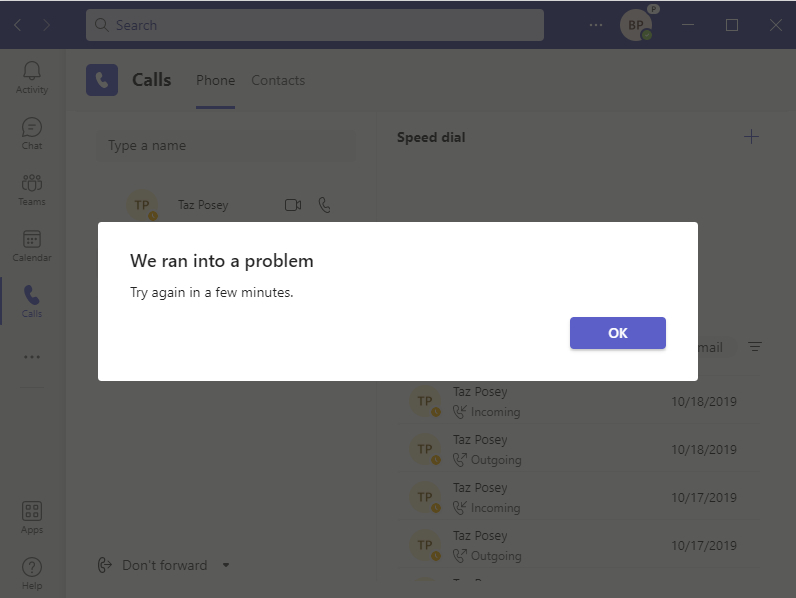Screen dimensions: 796x598
Task: Dismiss the error with OK button
Action: tap(617, 333)
